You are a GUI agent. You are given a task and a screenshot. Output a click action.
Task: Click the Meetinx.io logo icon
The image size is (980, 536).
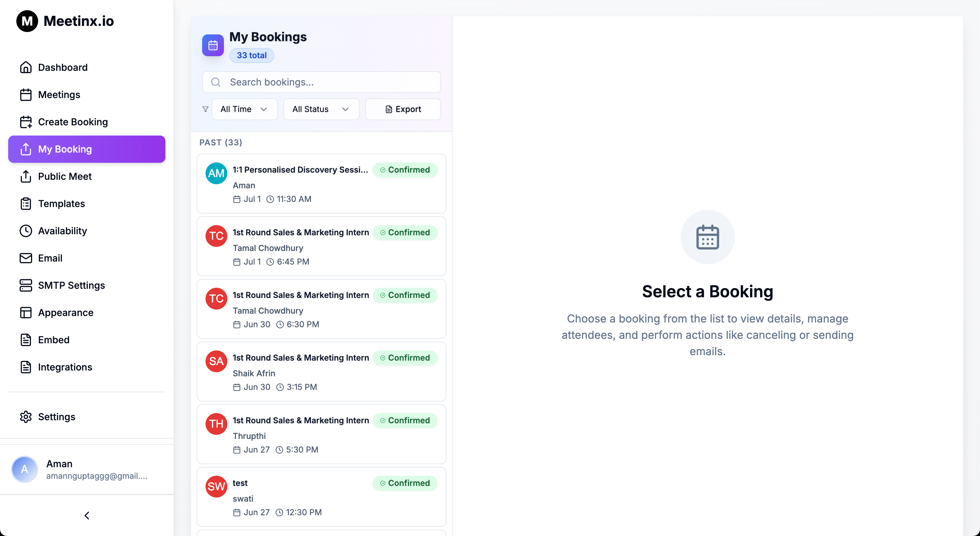click(x=27, y=21)
